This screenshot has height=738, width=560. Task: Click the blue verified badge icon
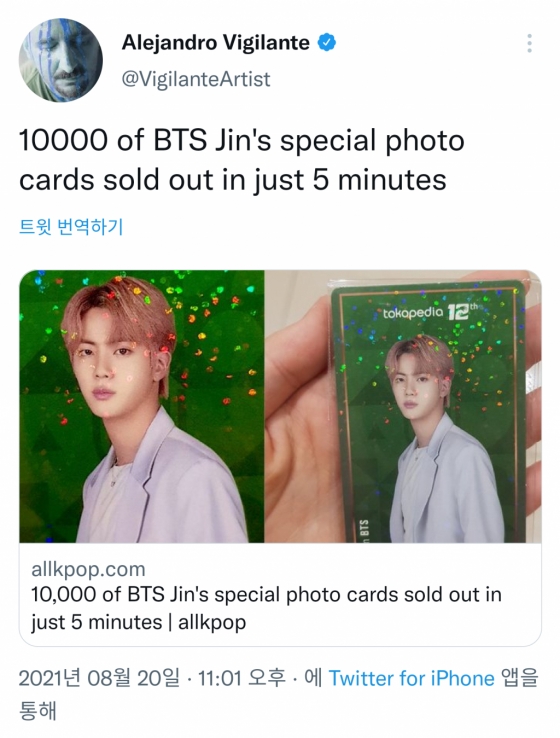[327, 43]
